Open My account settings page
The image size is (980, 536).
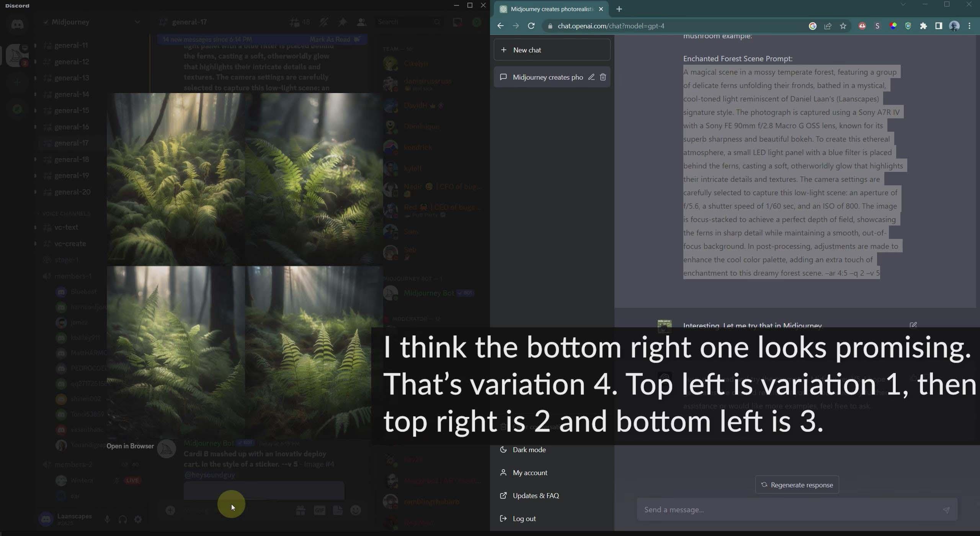tap(529, 472)
